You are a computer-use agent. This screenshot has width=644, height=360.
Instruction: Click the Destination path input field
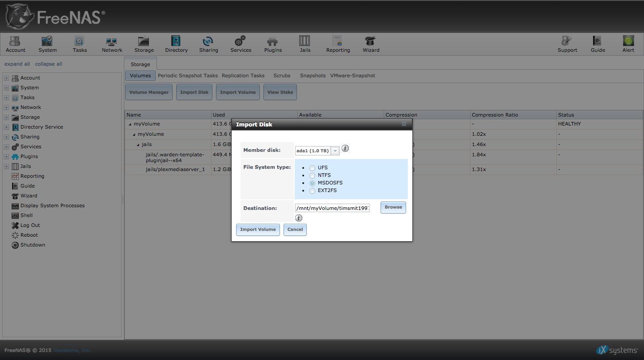(332, 208)
